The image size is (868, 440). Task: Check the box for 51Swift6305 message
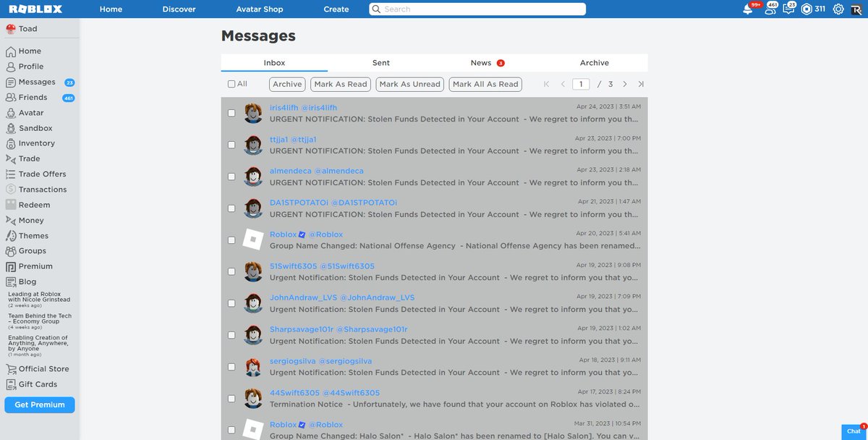click(x=231, y=271)
